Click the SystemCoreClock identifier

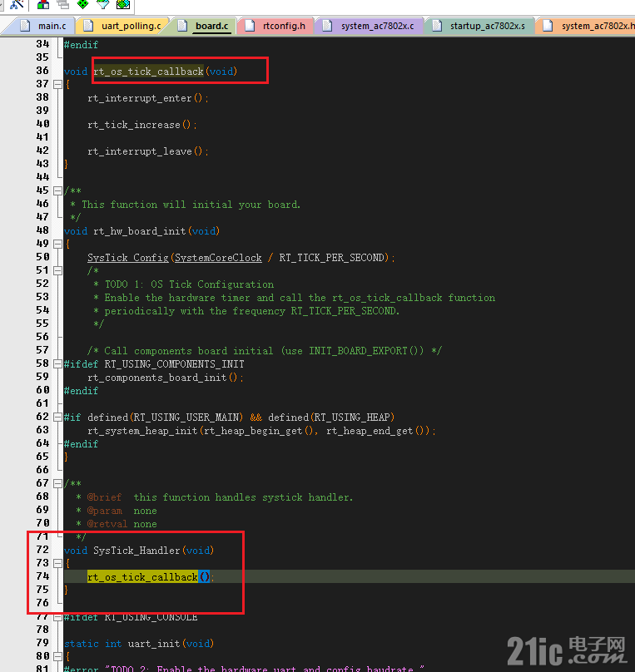[218, 258]
